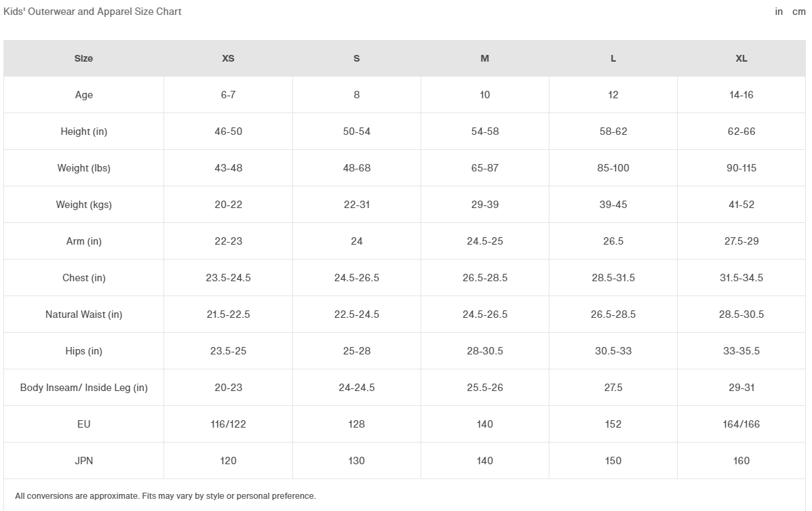
Task: Click the Hips 28-30.5 cell
Action: [x=484, y=351]
